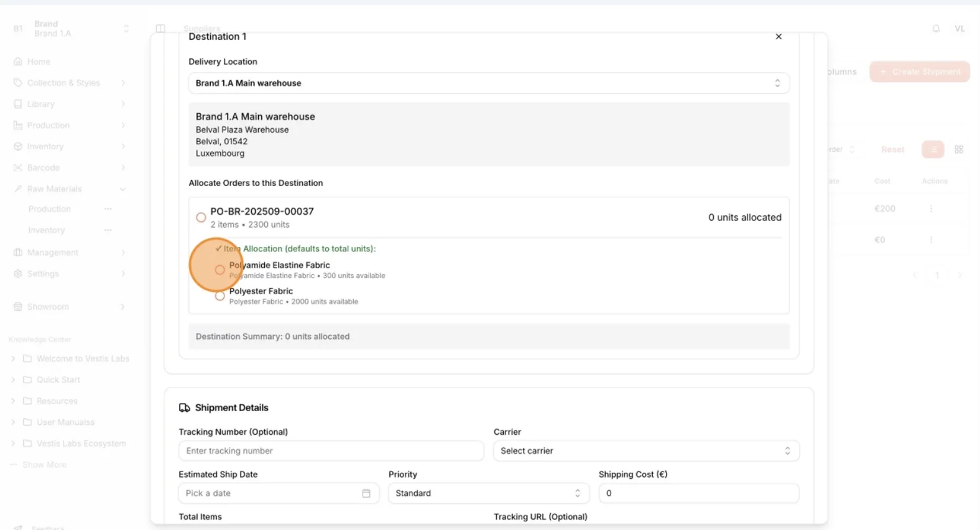Open the notifications bell
The image size is (980, 530).
click(x=936, y=29)
